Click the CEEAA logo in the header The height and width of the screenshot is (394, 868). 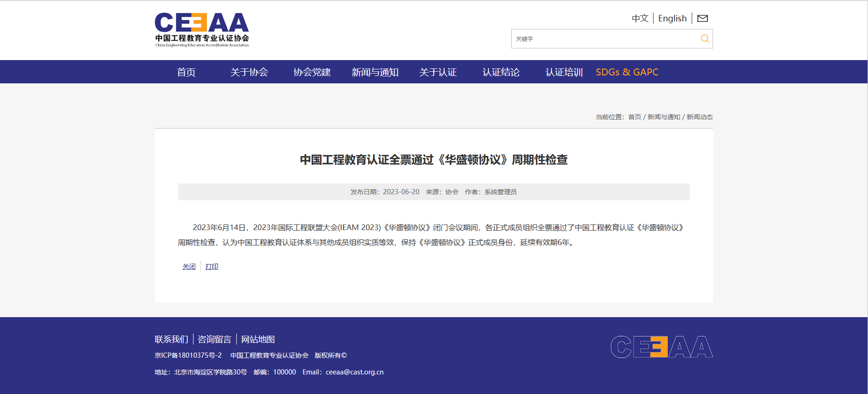coord(202,30)
